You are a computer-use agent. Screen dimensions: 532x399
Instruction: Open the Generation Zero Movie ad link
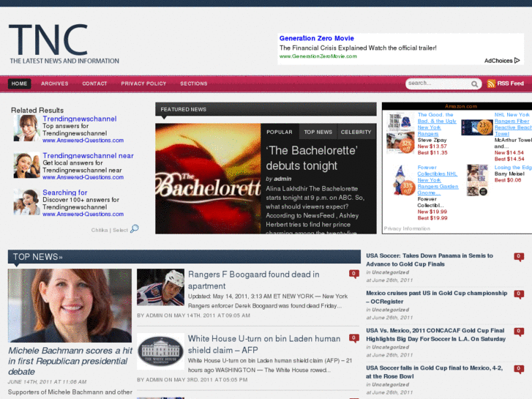[317, 38]
